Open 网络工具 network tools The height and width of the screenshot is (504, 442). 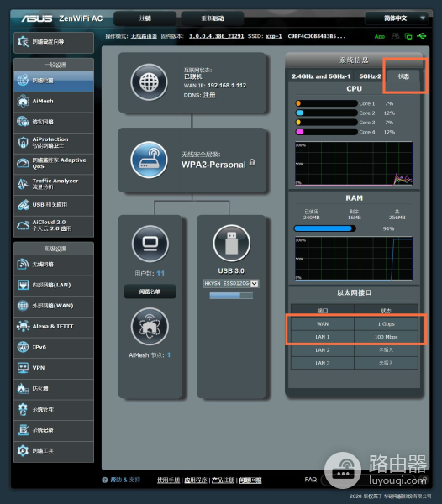pyautogui.click(x=54, y=451)
